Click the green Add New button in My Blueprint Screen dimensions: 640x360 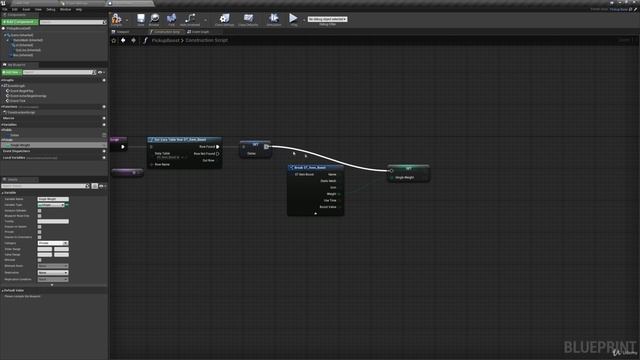click(x=11, y=72)
